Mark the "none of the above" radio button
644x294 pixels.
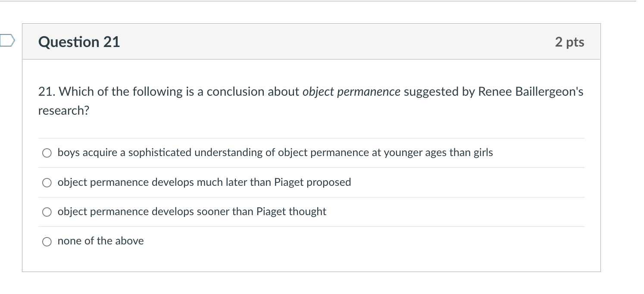click(47, 241)
